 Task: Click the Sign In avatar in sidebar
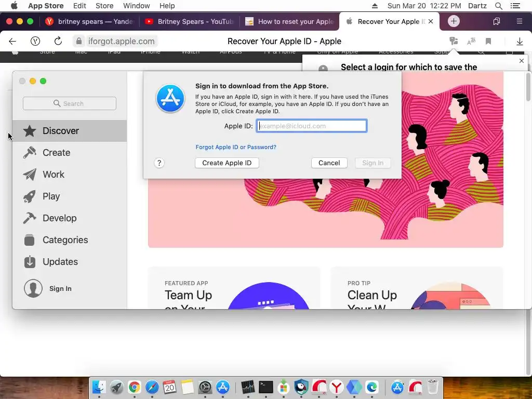33,288
